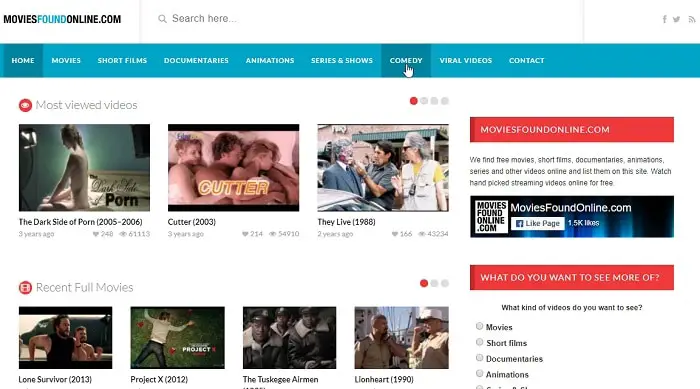Open the Documentaries menu item
Viewport: 700px width, 389px height.
pos(196,61)
